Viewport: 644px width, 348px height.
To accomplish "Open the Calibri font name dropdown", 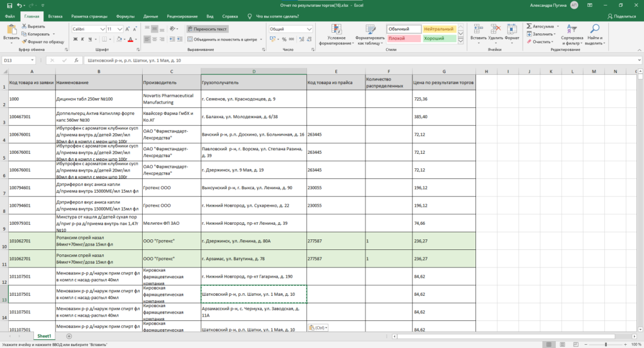I will pos(102,29).
